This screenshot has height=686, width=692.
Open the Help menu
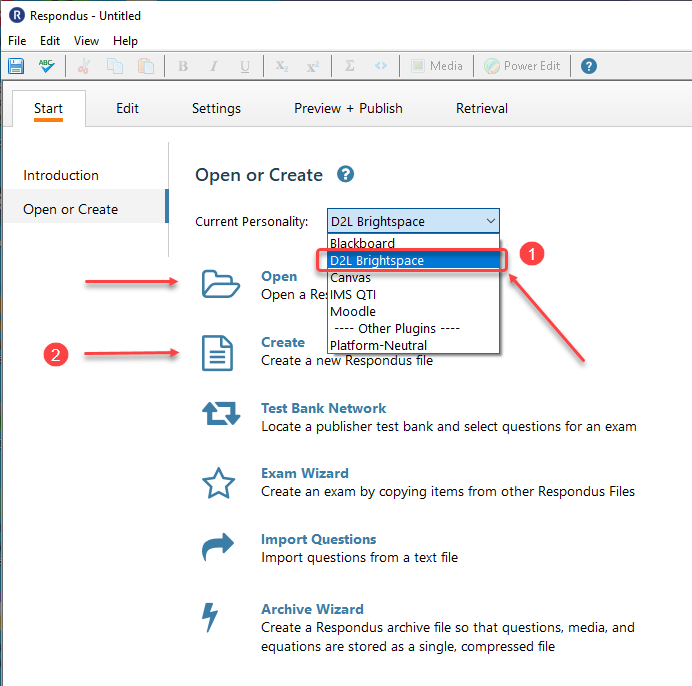pos(125,41)
